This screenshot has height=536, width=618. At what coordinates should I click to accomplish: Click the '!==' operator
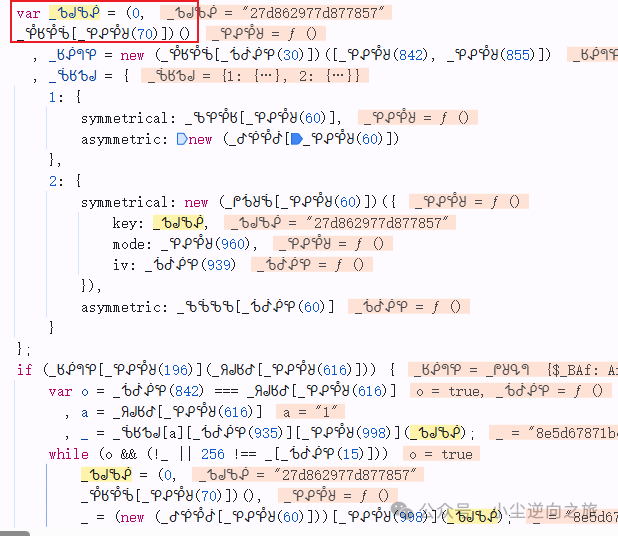pos(245,454)
